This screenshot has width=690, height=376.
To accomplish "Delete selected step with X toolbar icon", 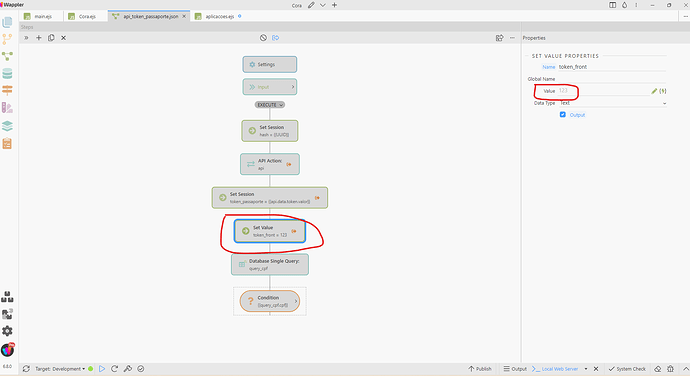I will coord(63,38).
